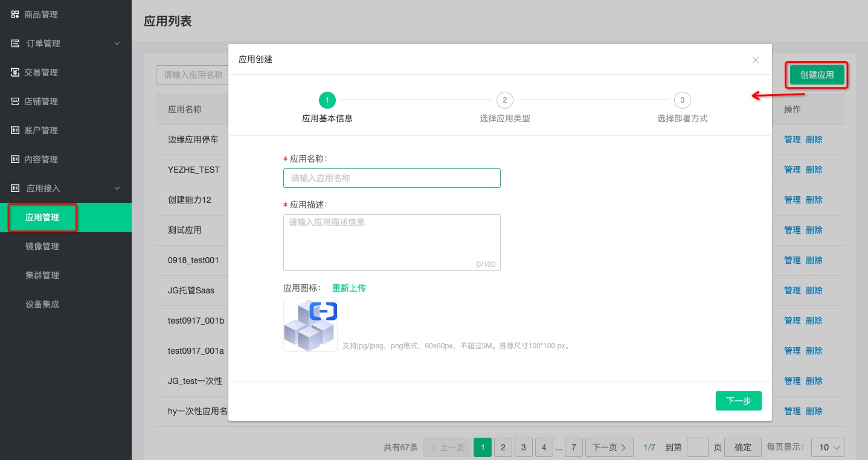Click 删除 for the 测试应用 row
This screenshot has height=460, width=868.
tap(814, 230)
